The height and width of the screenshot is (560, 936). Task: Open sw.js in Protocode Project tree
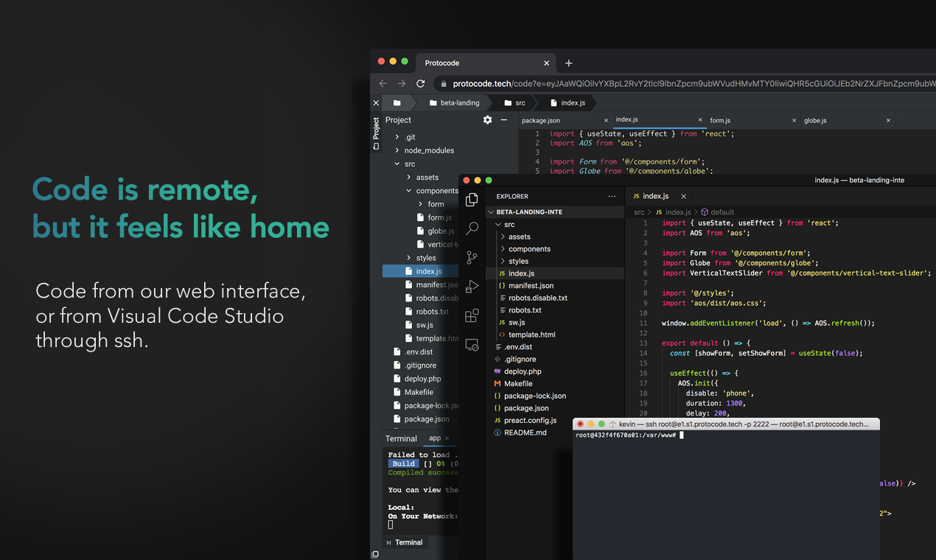425,325
